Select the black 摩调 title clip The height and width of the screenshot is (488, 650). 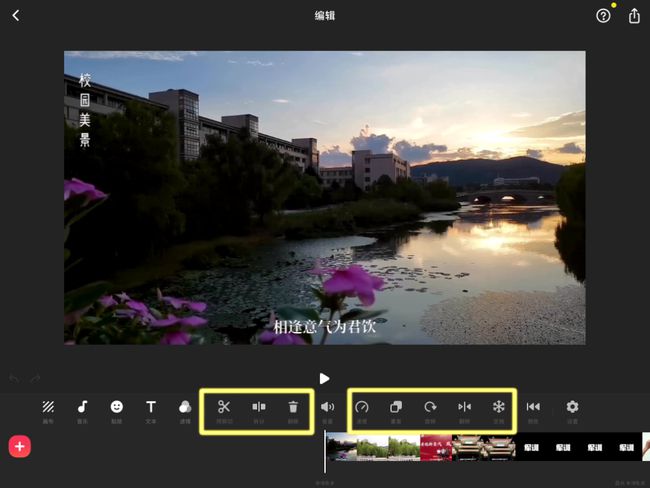click(x=579, y=447)
